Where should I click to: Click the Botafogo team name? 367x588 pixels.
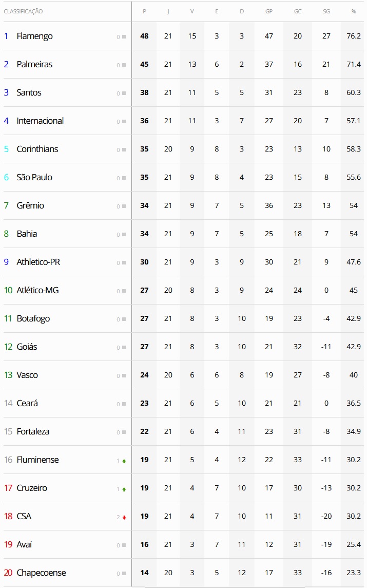click(x=33, y=318)
